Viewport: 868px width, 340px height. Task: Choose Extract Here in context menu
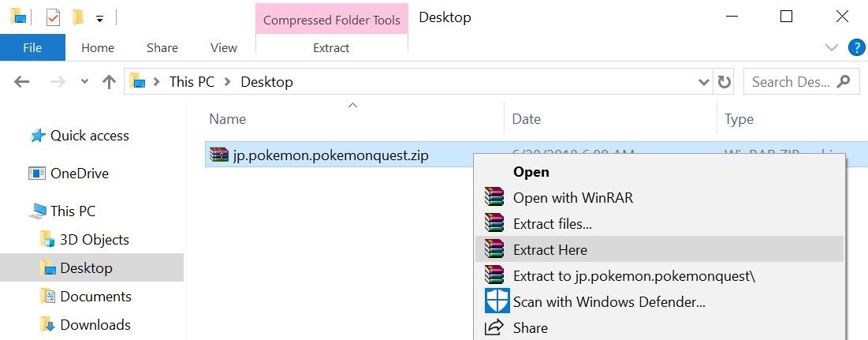[x=659, y=250]
